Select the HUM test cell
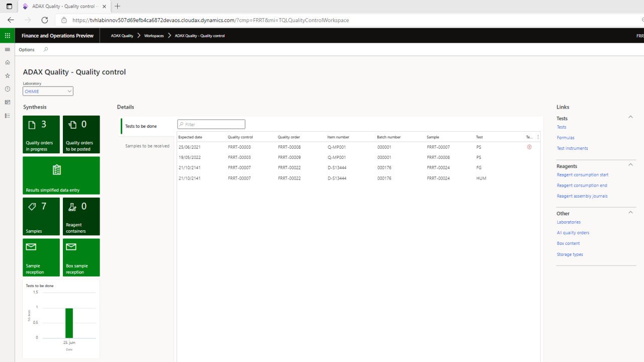The image size is (644, 362). tap(481, 178)
